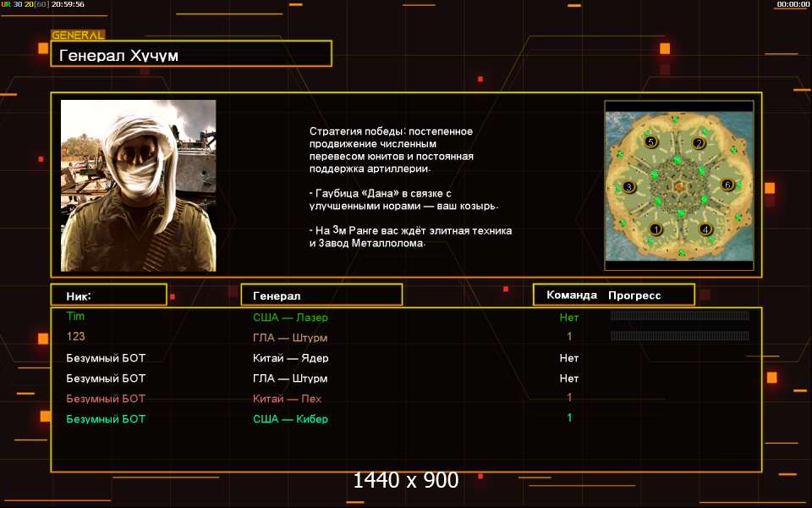Image resolution: width=812 pixels, height=508 pixels.
Task: Click the Генерал Хучум name field
Action: 191,54
